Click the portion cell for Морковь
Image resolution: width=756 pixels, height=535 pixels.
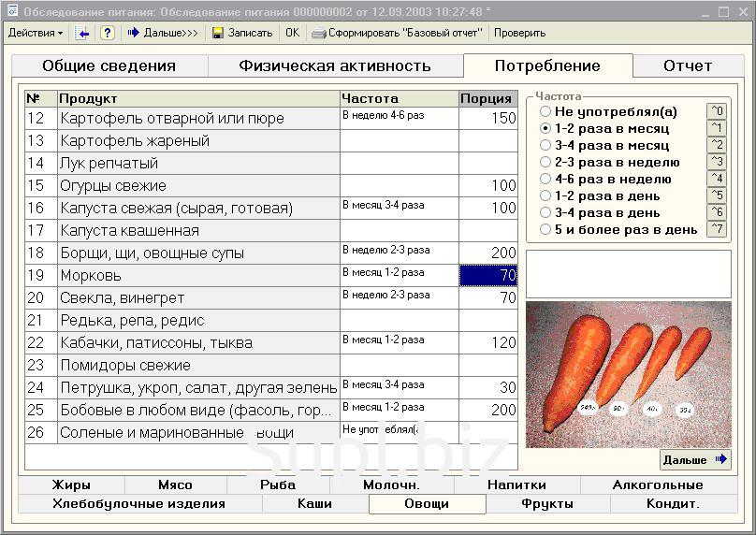click(x=487, y=276)
